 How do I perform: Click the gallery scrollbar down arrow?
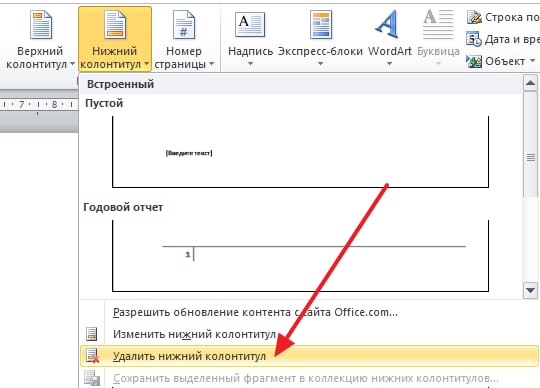[x=530, y=290]
